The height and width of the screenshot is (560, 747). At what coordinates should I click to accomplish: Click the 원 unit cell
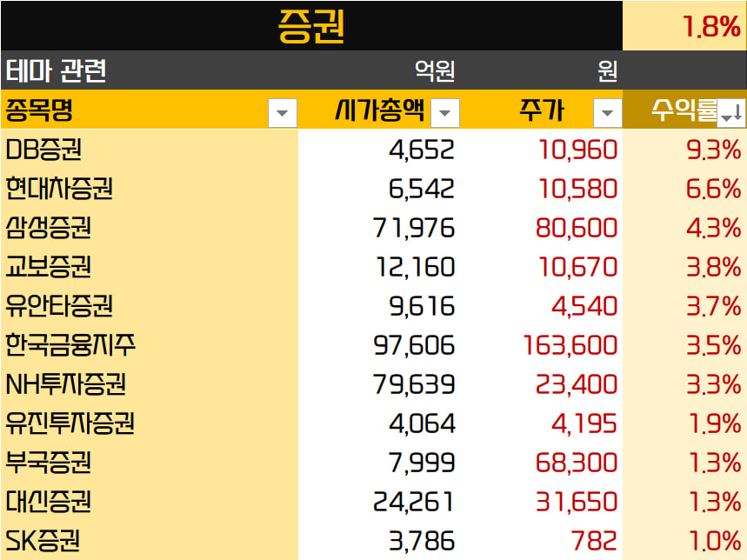coord(608,71)
